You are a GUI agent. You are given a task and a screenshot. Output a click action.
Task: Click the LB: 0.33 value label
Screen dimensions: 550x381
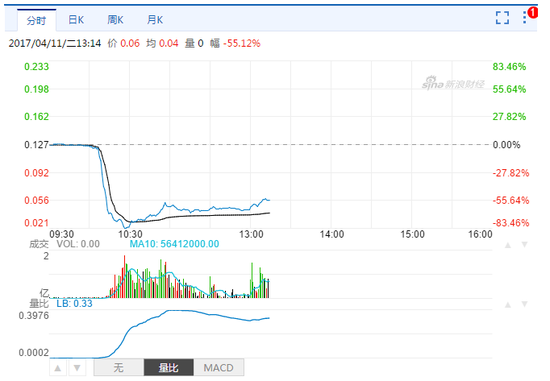(x=74, y=303)
